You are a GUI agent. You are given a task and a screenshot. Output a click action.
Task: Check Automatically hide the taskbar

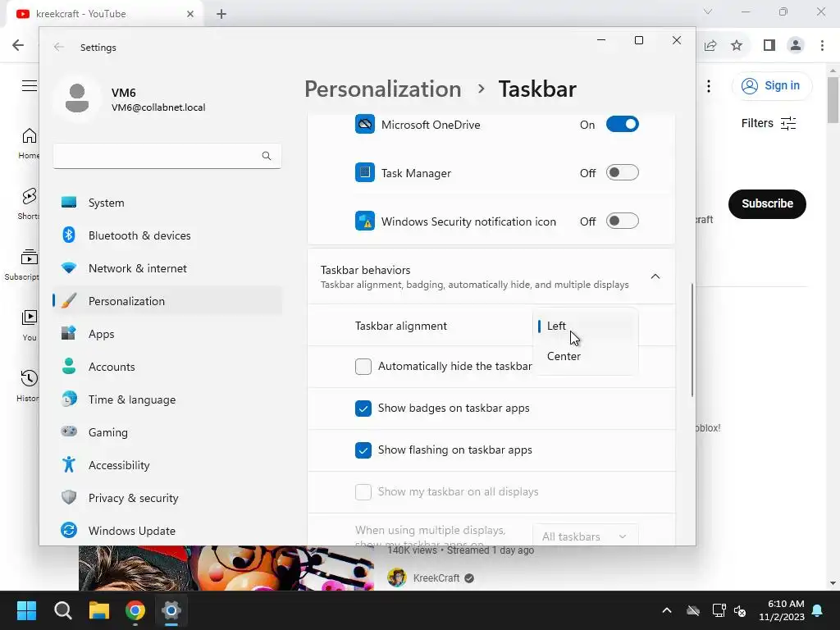(x=363, y=367)
